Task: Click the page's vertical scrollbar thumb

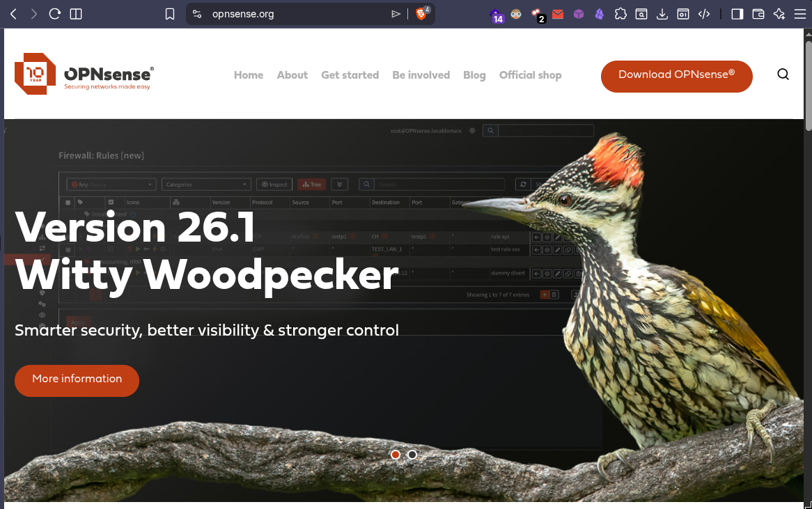Action: (x=809, y=86)
